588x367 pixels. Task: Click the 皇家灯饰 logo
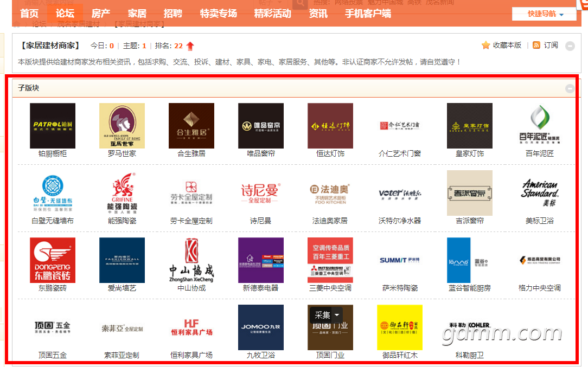coord(470,126)
